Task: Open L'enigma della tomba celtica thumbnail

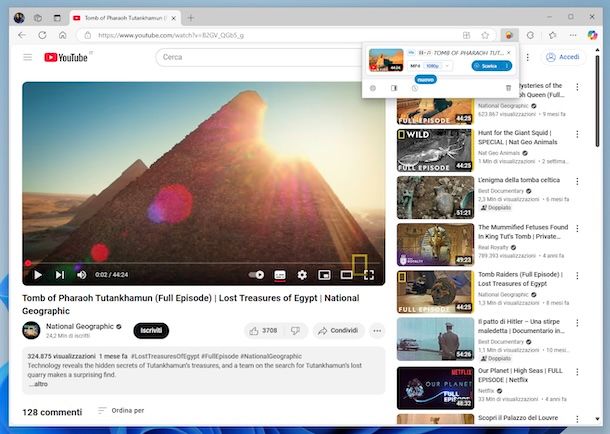Action: coord(435,198)
